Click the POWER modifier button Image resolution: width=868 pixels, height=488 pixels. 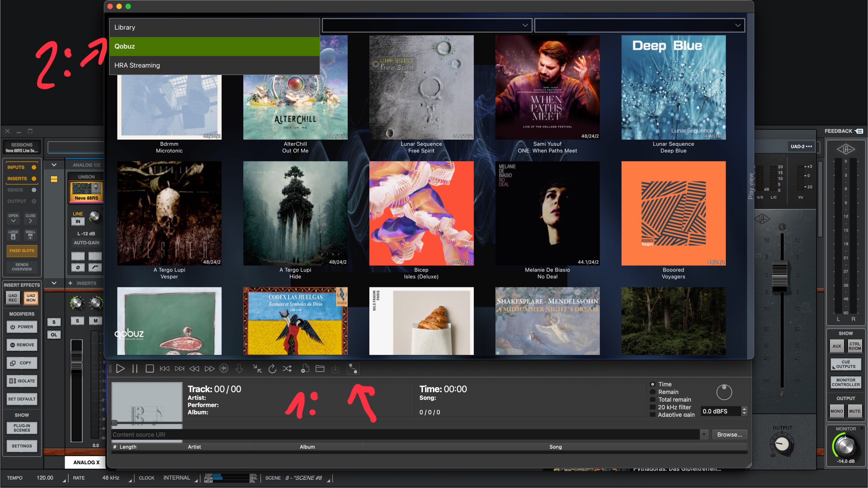click(x=22, y=327)
